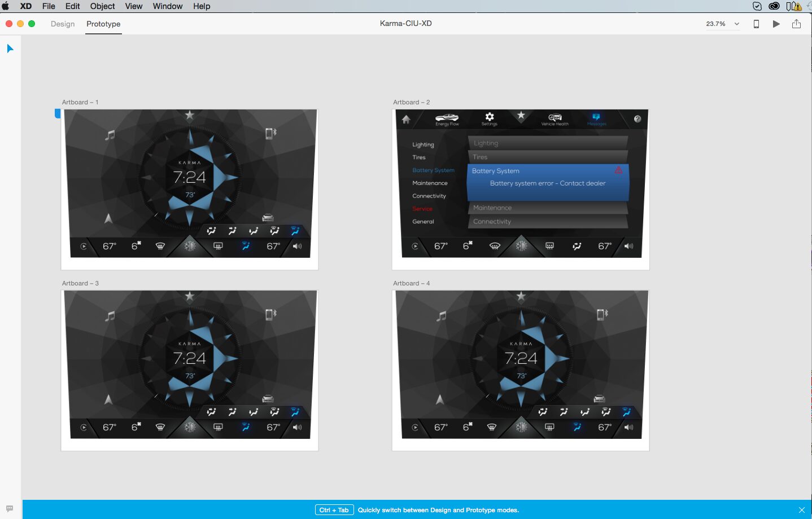Image resolution: width=812 pixels, height=519 pixels.
Task: Share the prototype online icon
Action: pos(796,24)
